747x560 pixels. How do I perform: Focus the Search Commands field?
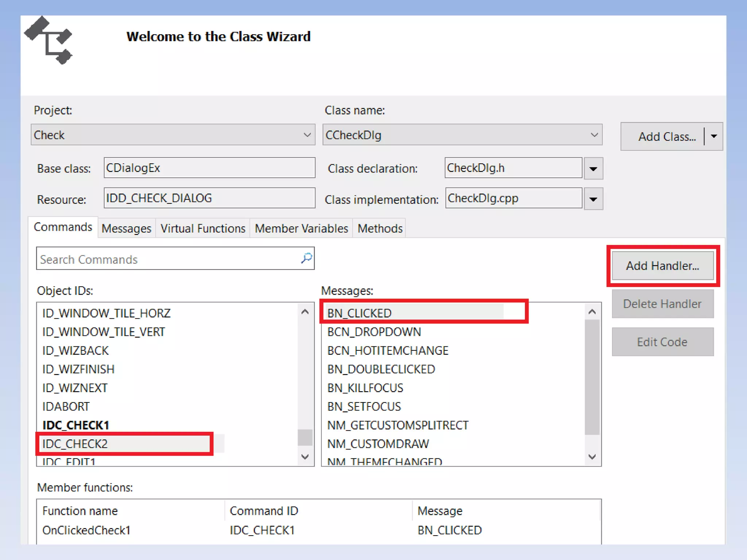[x=164, y=259]
